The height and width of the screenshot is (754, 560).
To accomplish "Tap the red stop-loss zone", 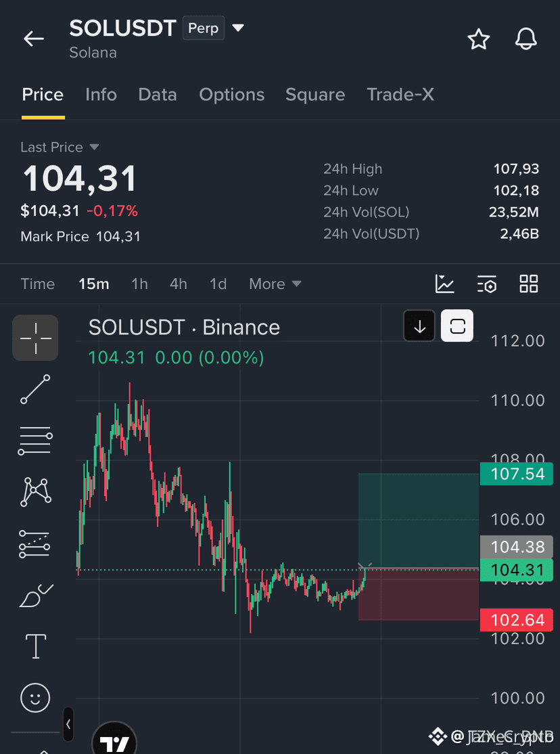I will pyautogui.click(x=419, y=594).
